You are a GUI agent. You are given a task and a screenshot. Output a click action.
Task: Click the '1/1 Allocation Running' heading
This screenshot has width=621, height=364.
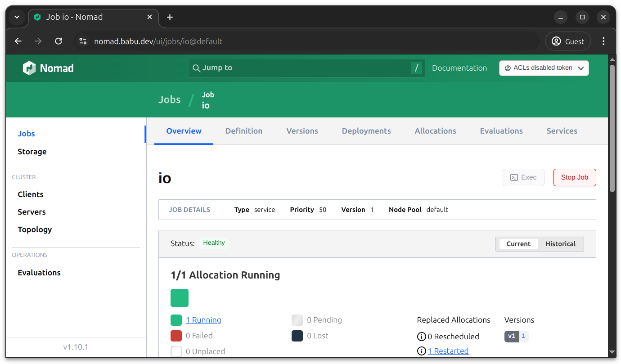[x=225, y=275]
